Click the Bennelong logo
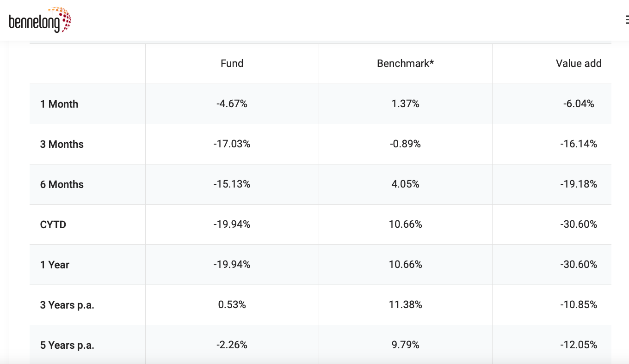629x364 pixels. (x=40, y=20)
